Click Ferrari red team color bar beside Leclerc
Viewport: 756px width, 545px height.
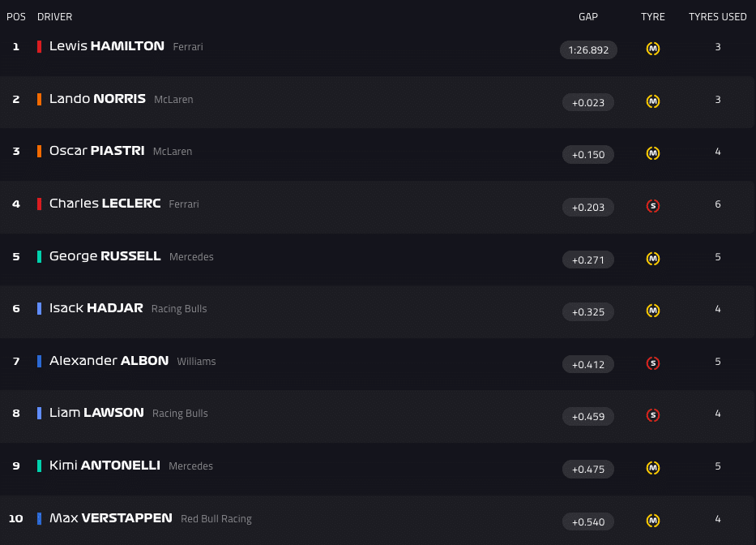39,204
